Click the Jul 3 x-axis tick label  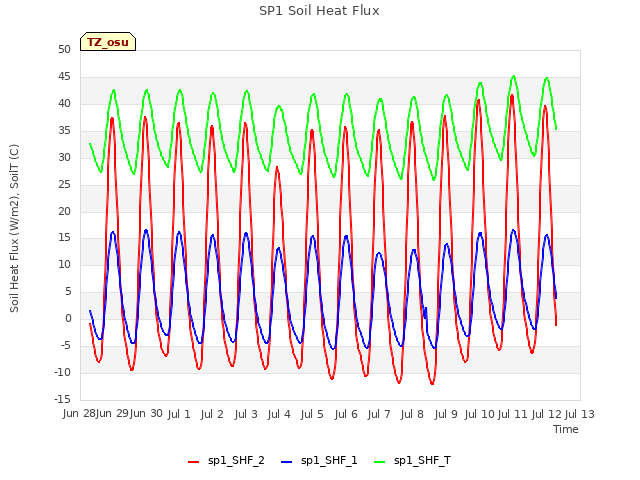(246, 414)
